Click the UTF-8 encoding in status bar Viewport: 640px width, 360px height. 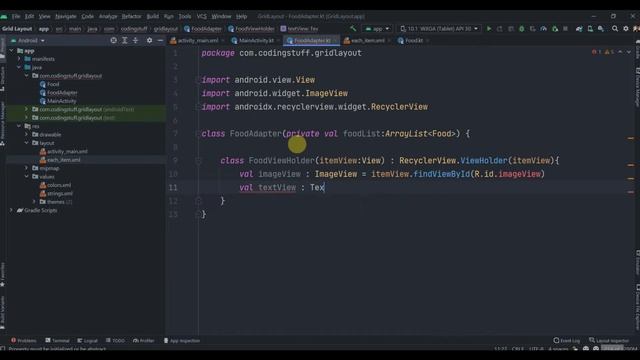pos(536,349)
